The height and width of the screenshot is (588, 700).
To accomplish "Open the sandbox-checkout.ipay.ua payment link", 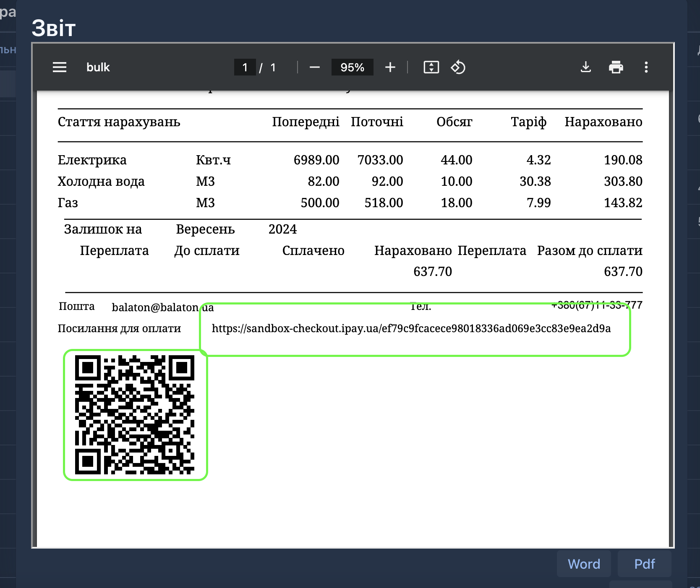I will [411, 328].
